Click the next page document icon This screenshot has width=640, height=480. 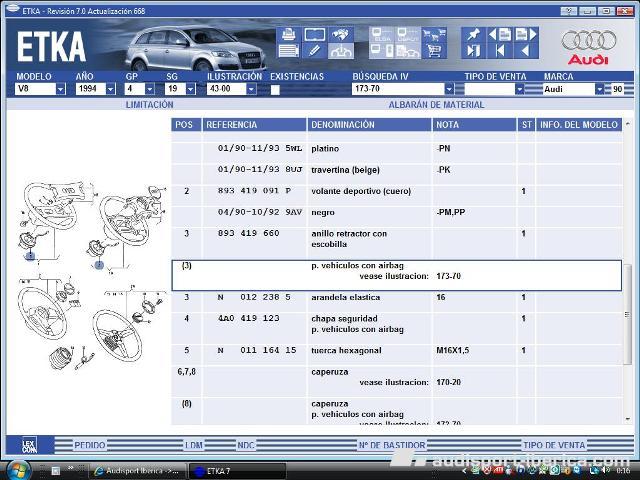pos(526,35)
